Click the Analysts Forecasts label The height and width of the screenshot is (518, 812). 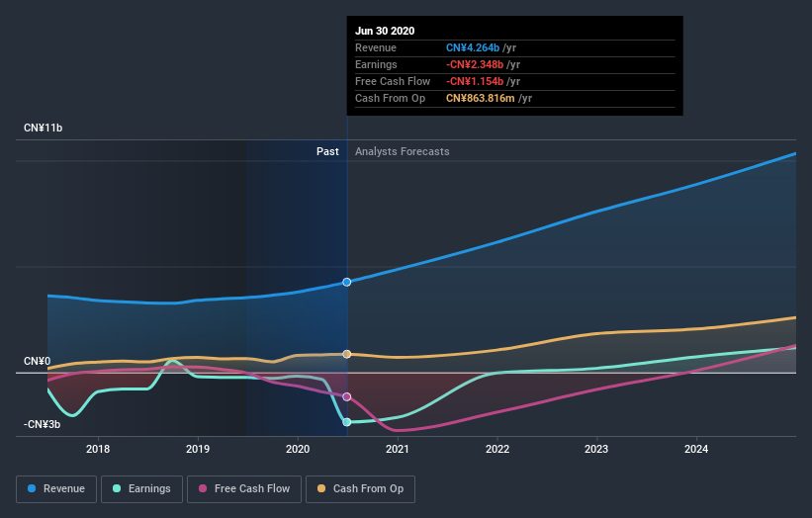(403, 151)
